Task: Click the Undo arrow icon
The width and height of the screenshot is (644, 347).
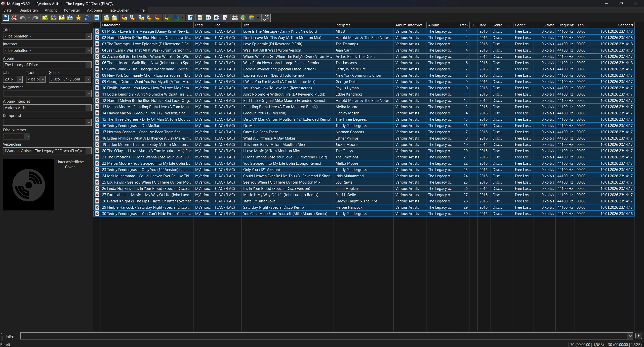Action: pyautogui.click(x=22, y=18)
